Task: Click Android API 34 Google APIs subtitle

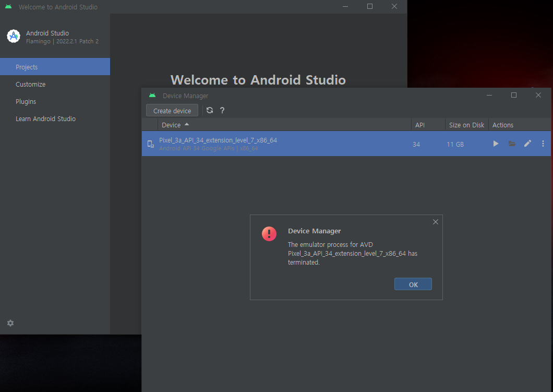Action: 209,149
